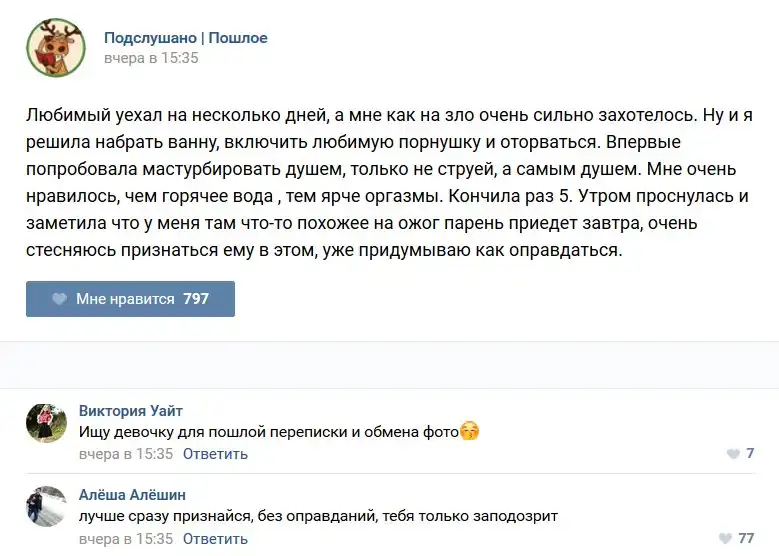
Task: Open the timestamp of Виктория Уайт's comment
Action: click(x=125, y=454)
